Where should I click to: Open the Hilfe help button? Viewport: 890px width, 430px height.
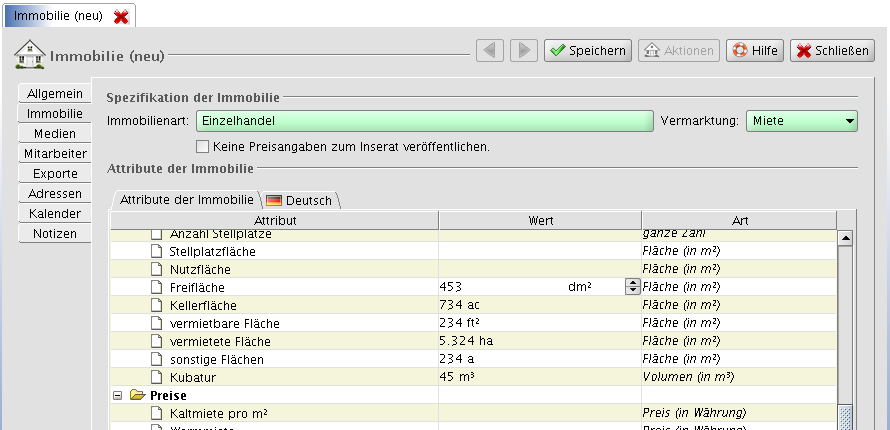[754, 50]
